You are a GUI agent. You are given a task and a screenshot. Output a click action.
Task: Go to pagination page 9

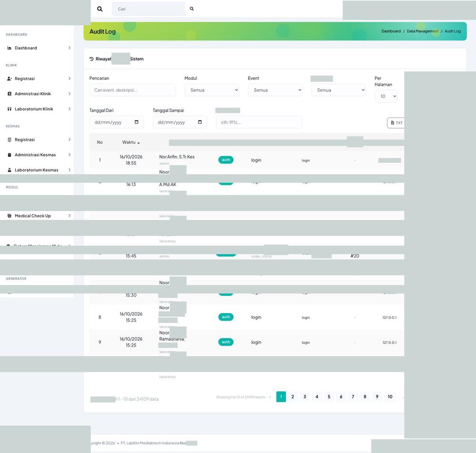point(377,396)
